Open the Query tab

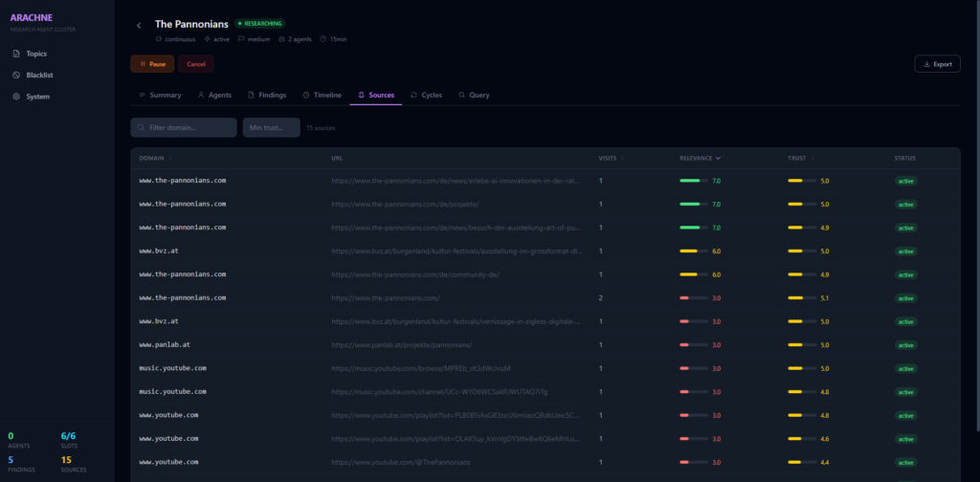coord(474,95)
